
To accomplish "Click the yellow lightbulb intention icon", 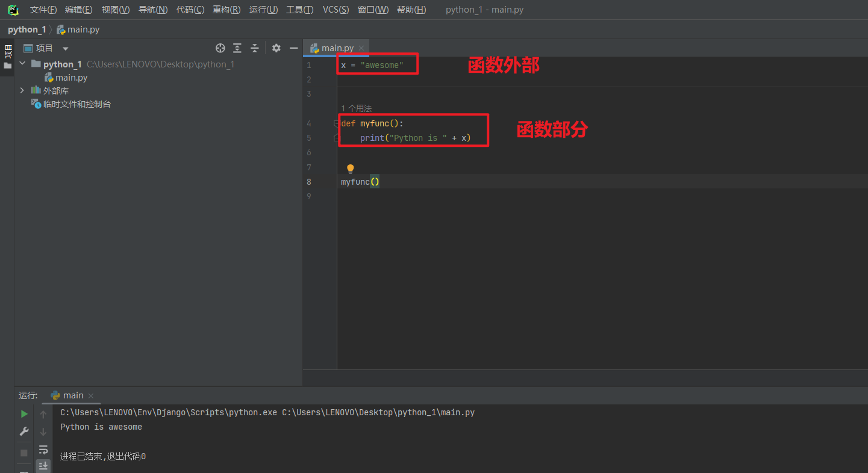I will pyautogui.click(x=351, y=169).
